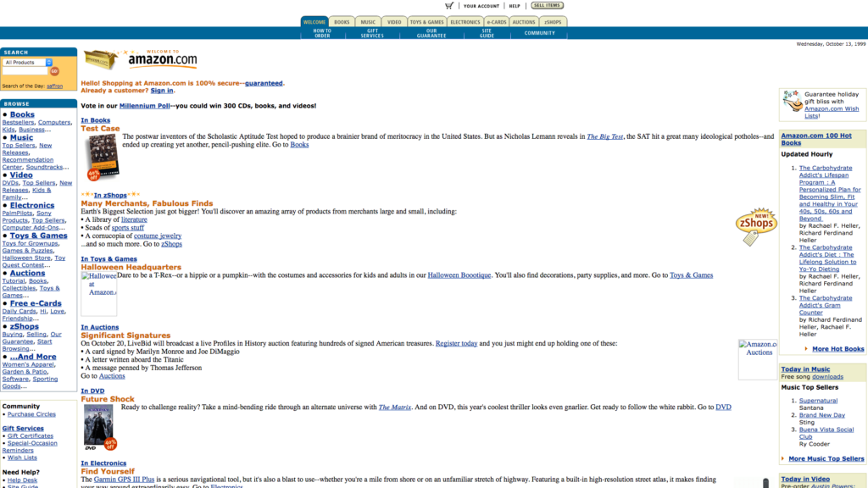Click Community in subnav
The height and width of the screenshot is (488, 868).
click(x=540, y=33)
